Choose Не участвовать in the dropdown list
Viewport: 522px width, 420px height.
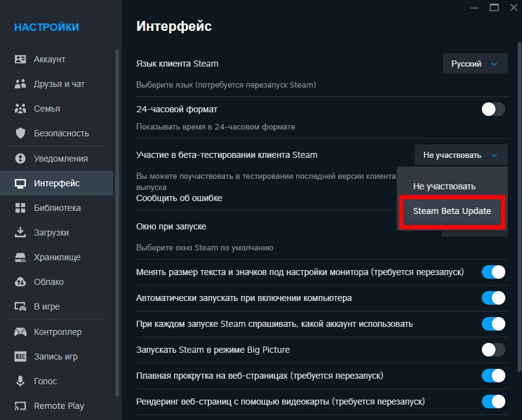tap(452, 186)
